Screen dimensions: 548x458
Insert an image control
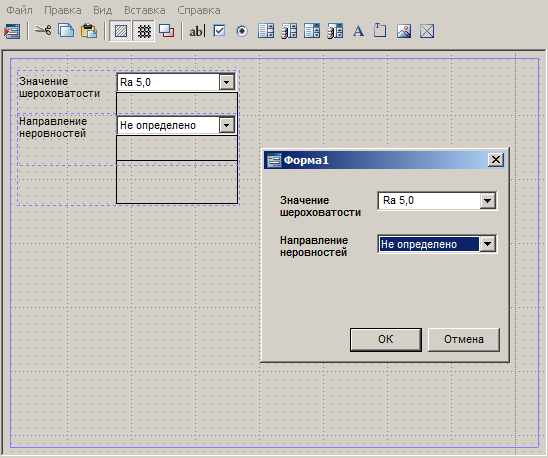click(x=404, y=31)
